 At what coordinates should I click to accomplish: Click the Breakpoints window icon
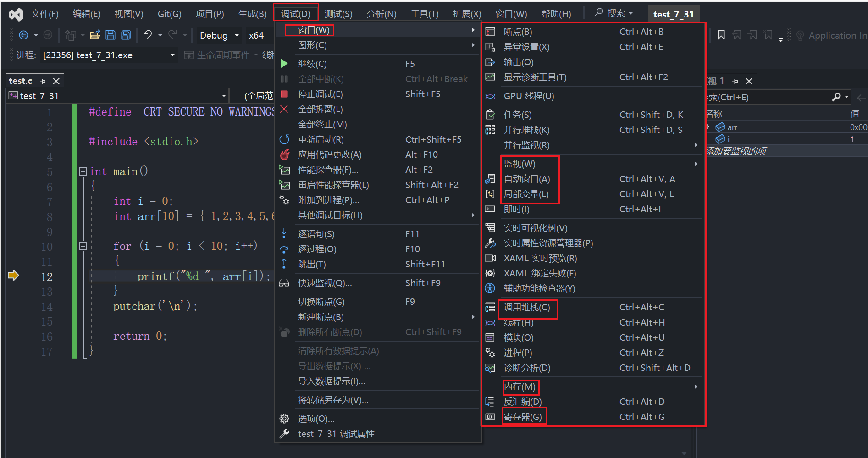point(490,32)
